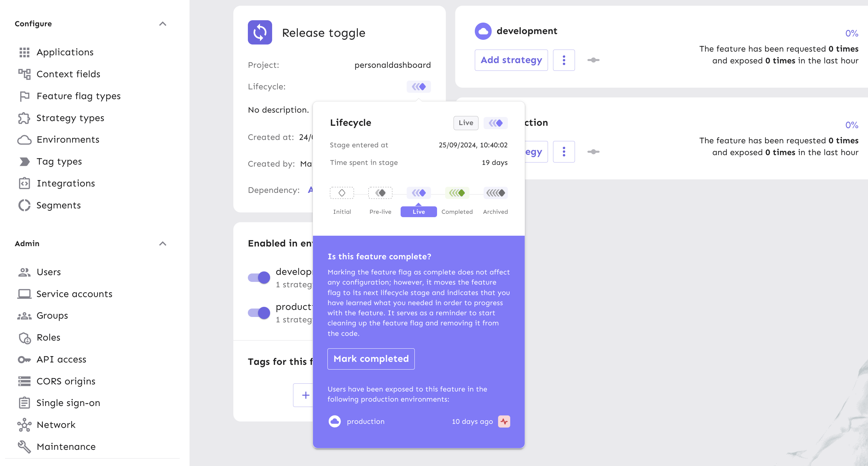Click the arrow/deploy icon next to development
The image size is (868, 466).
tap(593, 60)
